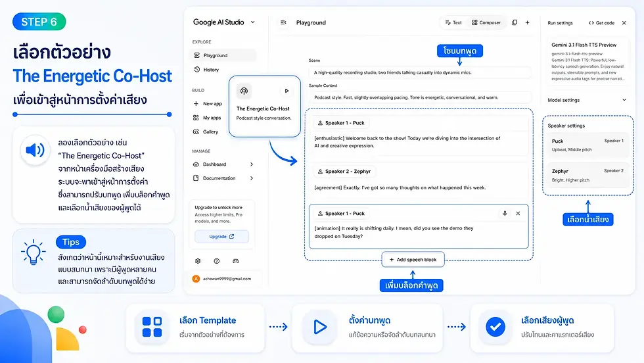Click the orange A account avatar
The height and width of the screenshot is (363, 644).
[x=196, y=279]
